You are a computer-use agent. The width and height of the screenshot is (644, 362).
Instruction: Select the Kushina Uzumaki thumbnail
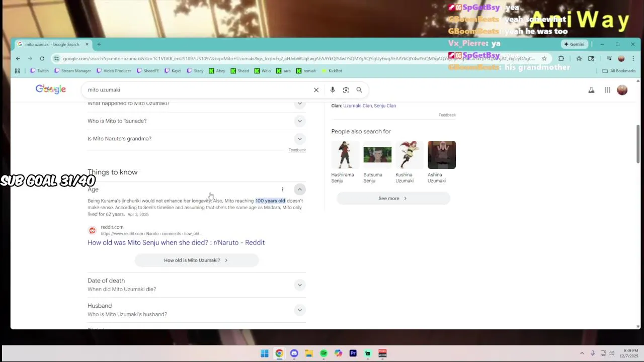[x=410, y=155]
